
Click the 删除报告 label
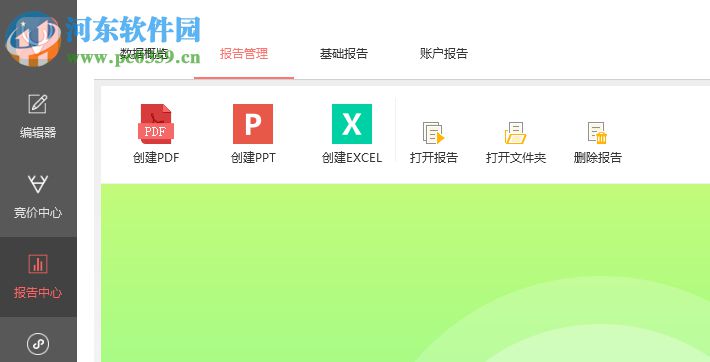597,158
